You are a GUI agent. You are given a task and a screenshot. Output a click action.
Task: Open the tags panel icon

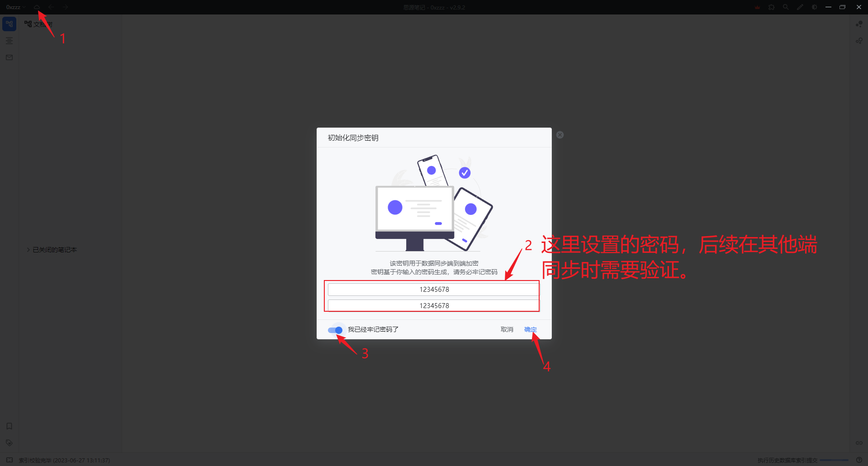[x=9, y=443]
